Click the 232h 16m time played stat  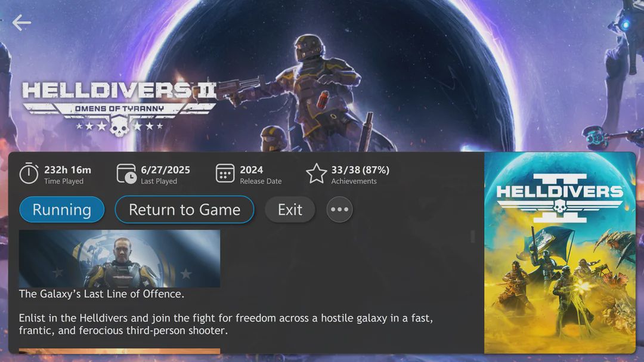pos(68,175)
